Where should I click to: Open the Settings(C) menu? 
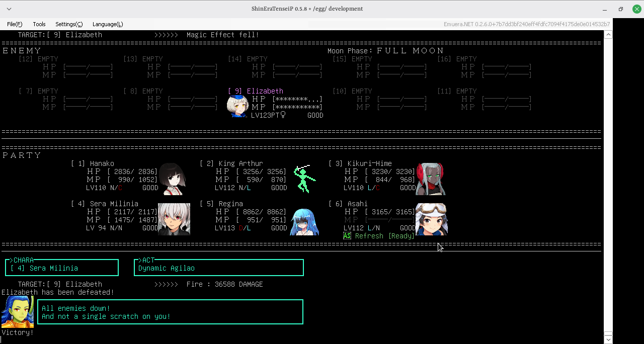coord(69,24)
